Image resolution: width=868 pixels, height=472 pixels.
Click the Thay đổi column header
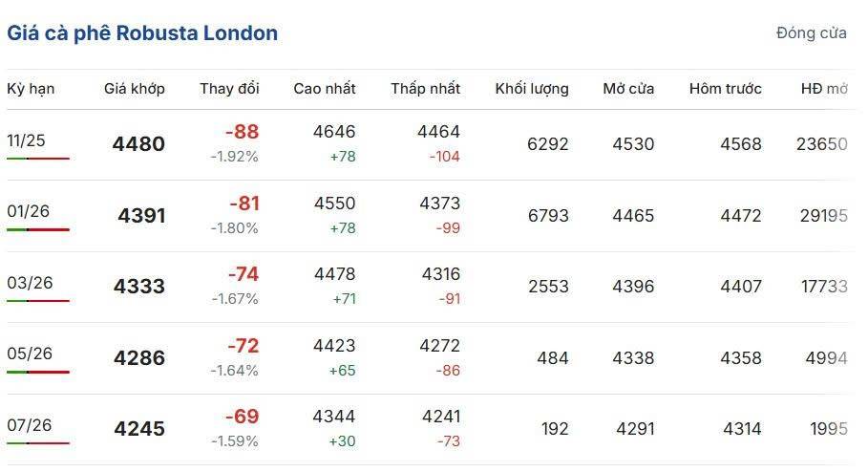tap(229, 89)
